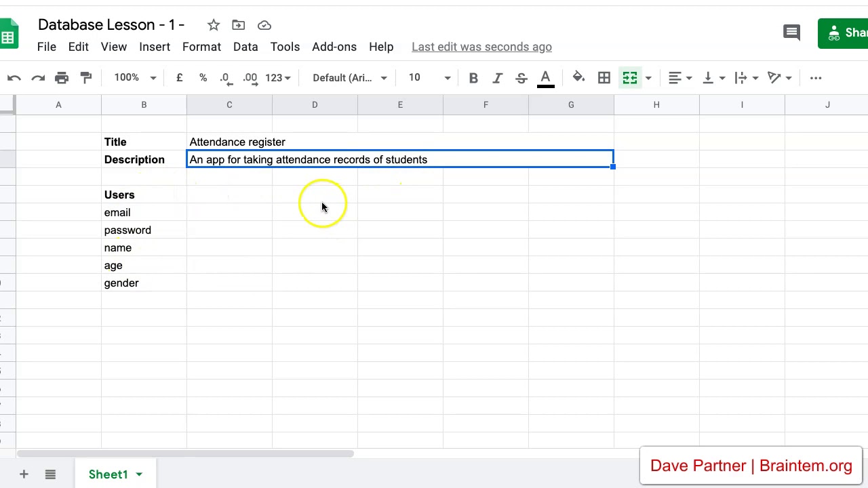Toggle Merge cells button

tap(629, 78)
